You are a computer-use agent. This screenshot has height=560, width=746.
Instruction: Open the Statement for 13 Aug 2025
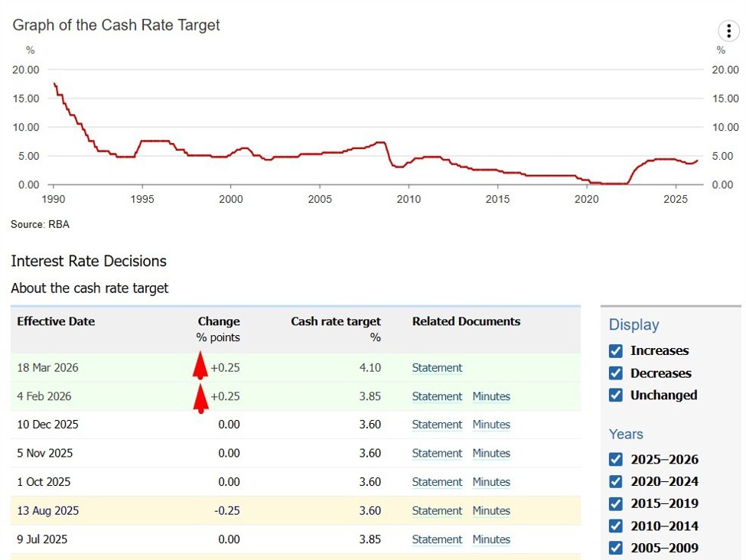[x=437, y=511]
